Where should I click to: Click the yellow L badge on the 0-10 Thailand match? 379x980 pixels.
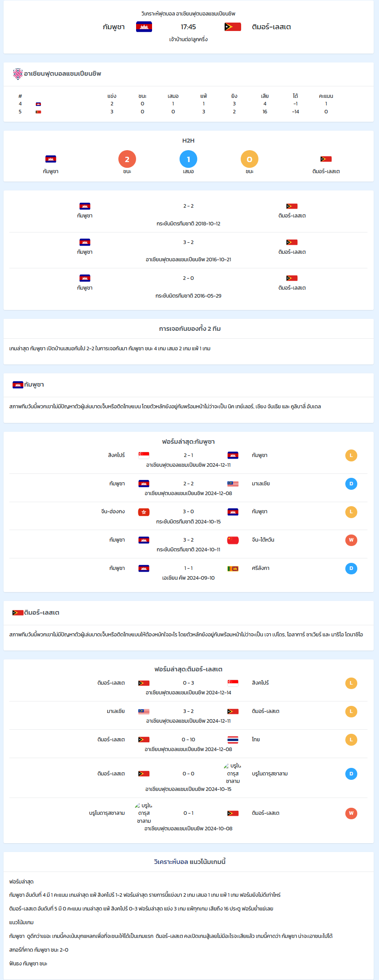coord(351,740)
